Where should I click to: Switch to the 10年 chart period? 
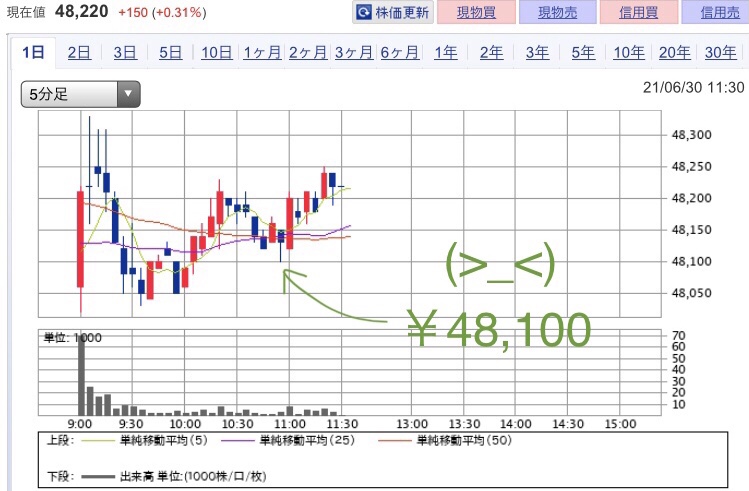pyautogui.click(x=629, y=52)
